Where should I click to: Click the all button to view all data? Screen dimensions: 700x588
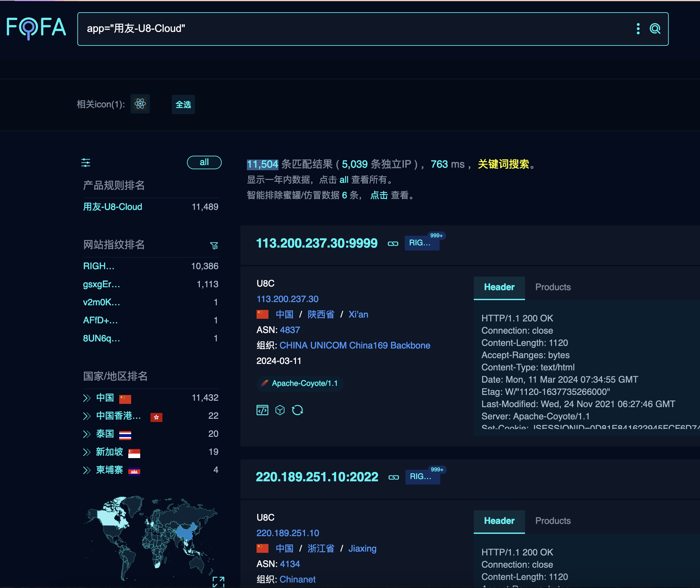(x=204, y=163)
